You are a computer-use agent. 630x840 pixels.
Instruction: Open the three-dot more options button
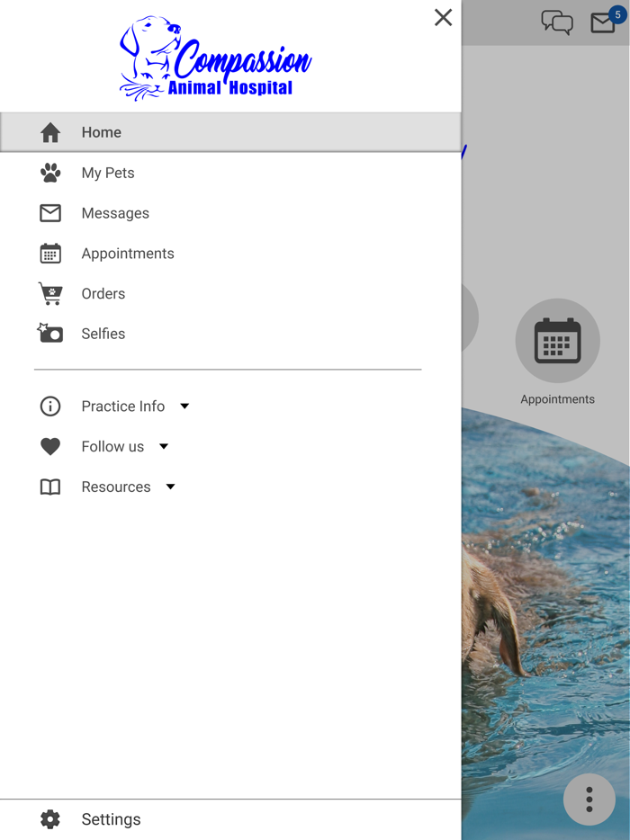(589, 800)
